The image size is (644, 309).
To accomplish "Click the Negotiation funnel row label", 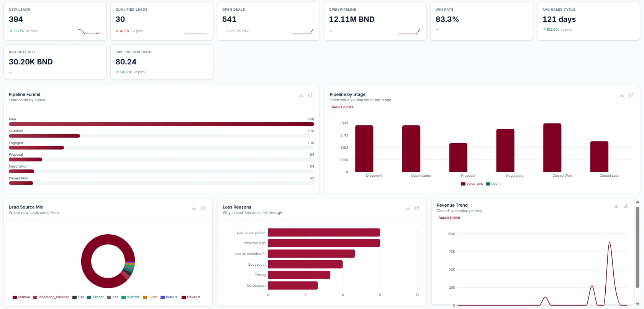I will [x=18, y=166].
